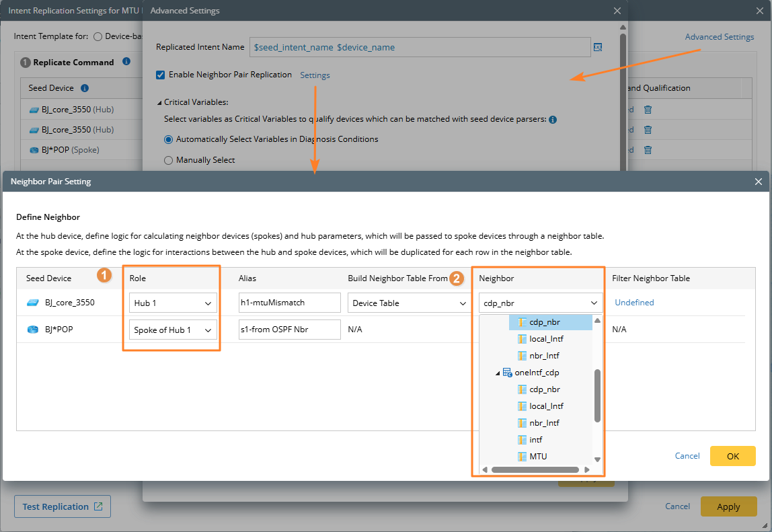772x532 pixels.
Task: Collapse the oneIntf_cdp tree node
Action: click(x=498, y=373)
